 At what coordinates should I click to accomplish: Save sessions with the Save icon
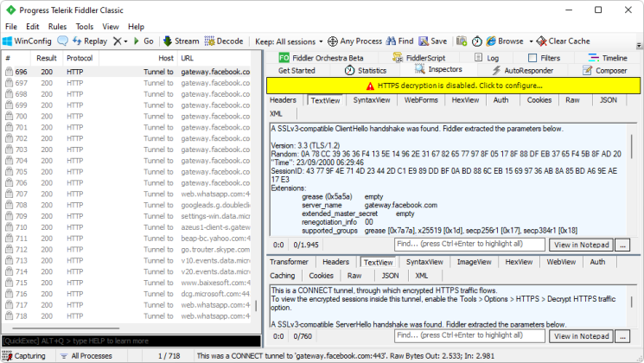pos(433,41)
